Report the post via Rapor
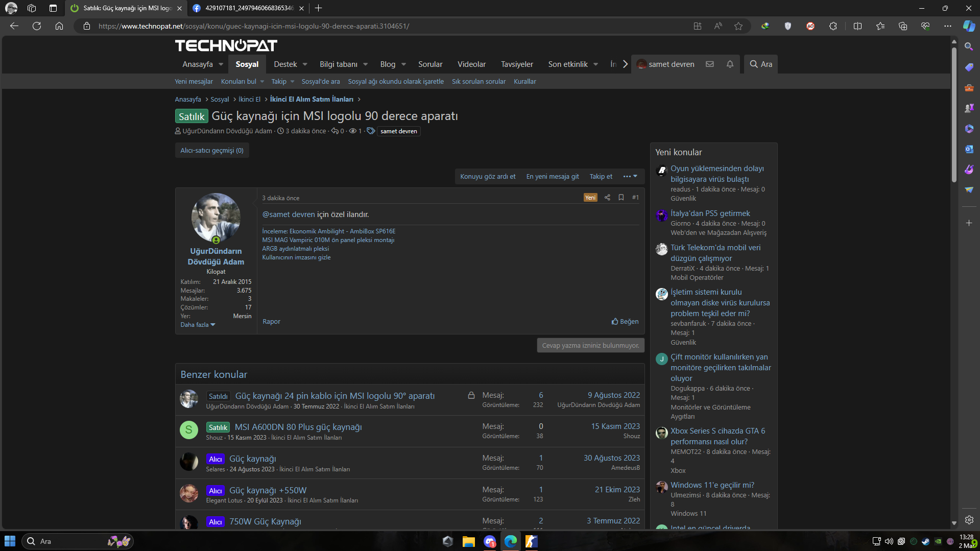Screen dimensions: 980x551 pyautogui.click(x=271, y=322)
